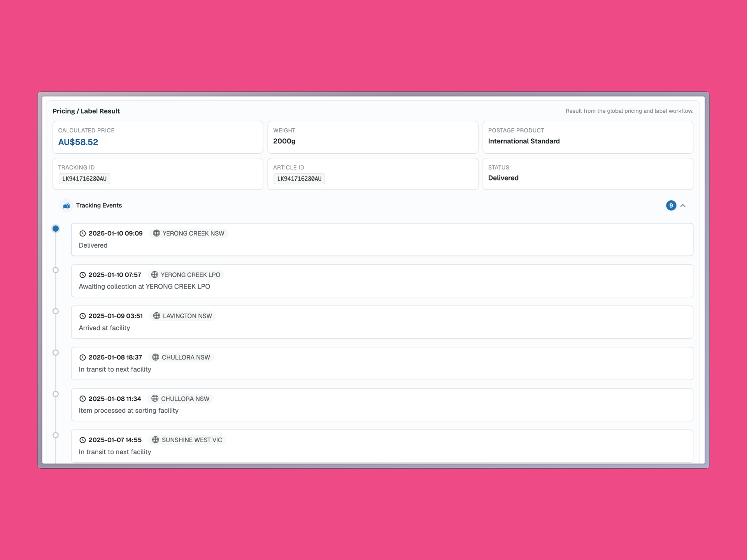Image resolution: width=747 pixels, height=560 pixels.
Task: Click the clock icon beside 2025-01-10 07:57
Action: click(82, 275)
